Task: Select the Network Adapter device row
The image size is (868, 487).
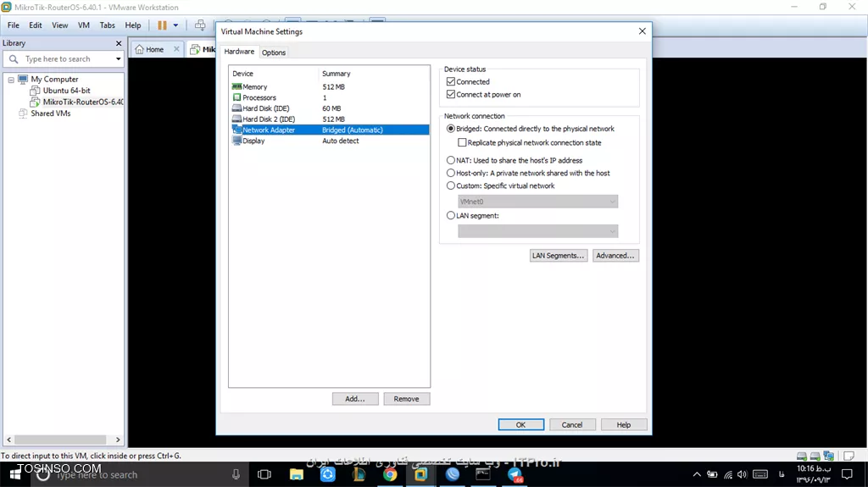Action: pyautogui.click(x=330, y=130)
